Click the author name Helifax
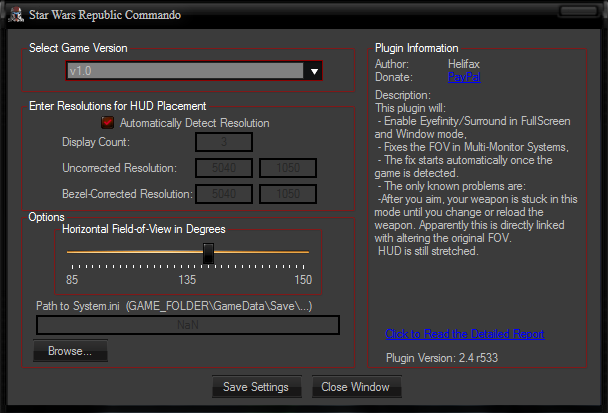The height and width of the screenshot is (413, 608). point(464,64)
